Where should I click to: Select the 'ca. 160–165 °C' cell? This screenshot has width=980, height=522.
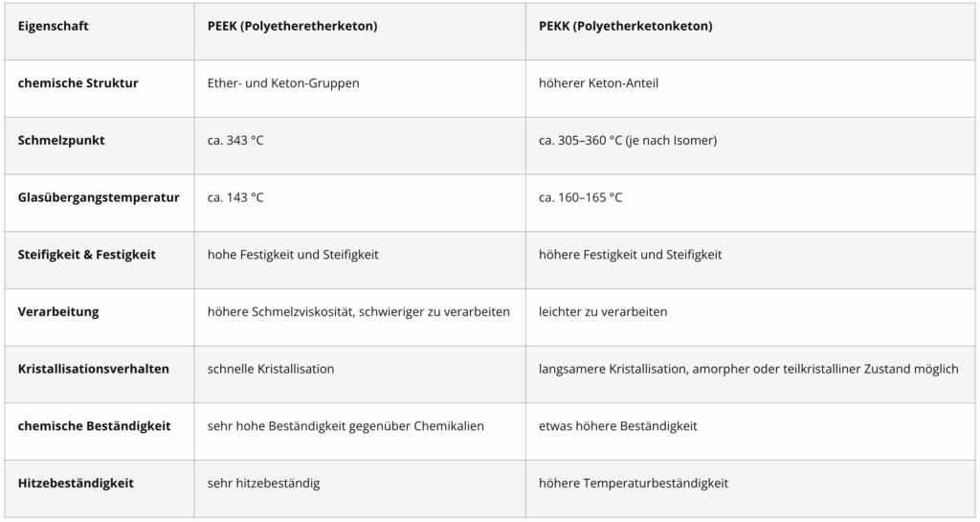(581, 198)
